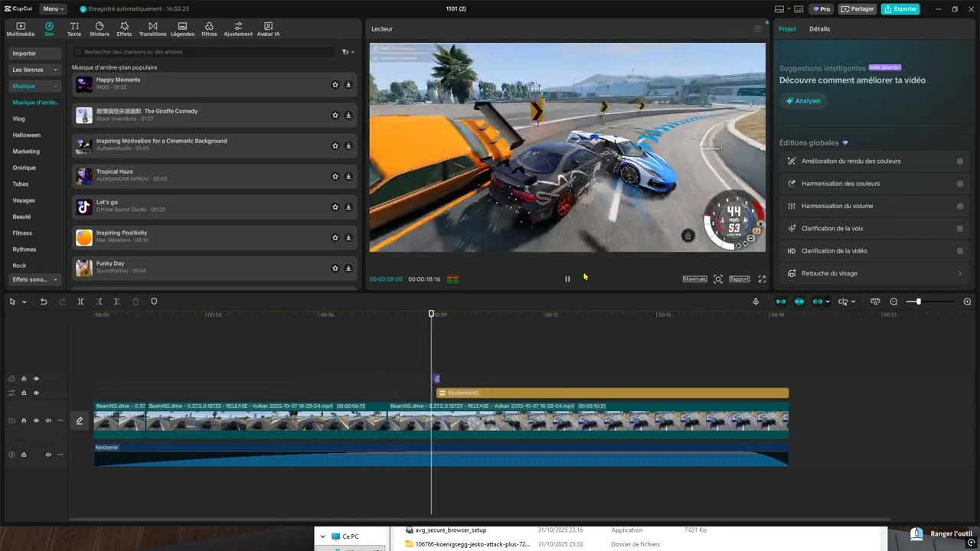Open the Légendes captions panel
980x551 pixels.
point(182,29)
